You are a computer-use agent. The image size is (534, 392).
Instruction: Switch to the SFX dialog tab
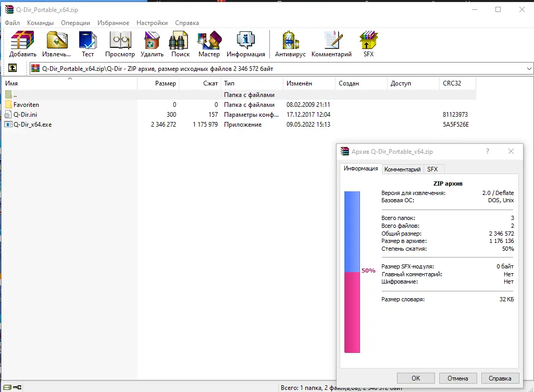pos(432,169)
